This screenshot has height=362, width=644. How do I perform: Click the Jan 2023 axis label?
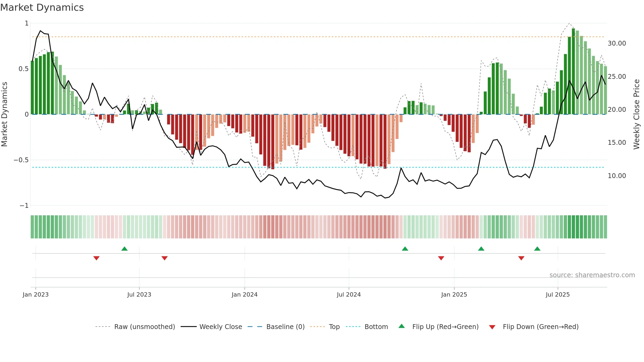click(x=36, y=294)
